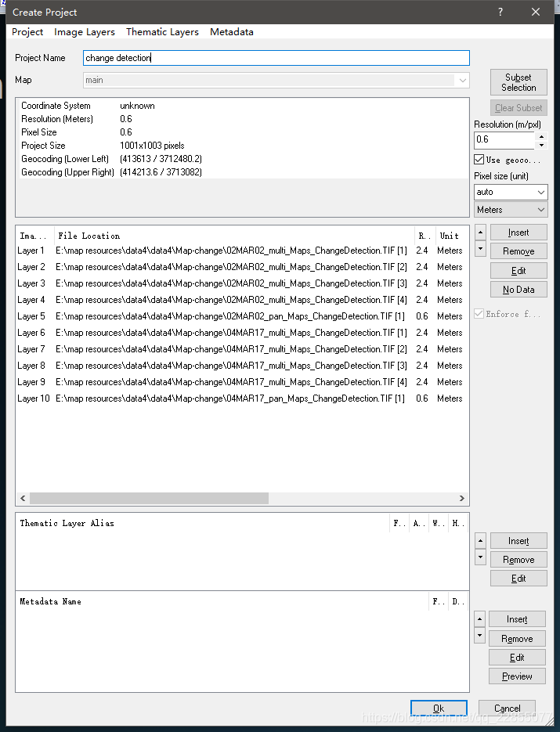Click Insert button for thematic layers

[518, 541]
